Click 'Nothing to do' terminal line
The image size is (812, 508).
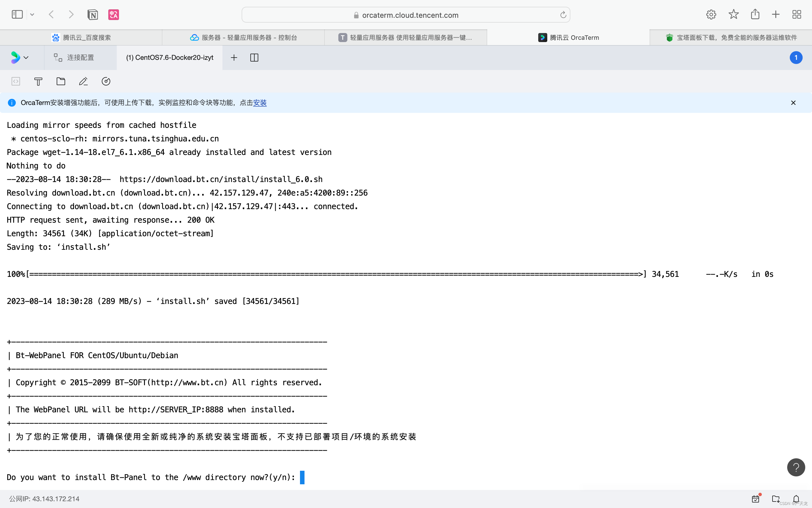[36, 166]
